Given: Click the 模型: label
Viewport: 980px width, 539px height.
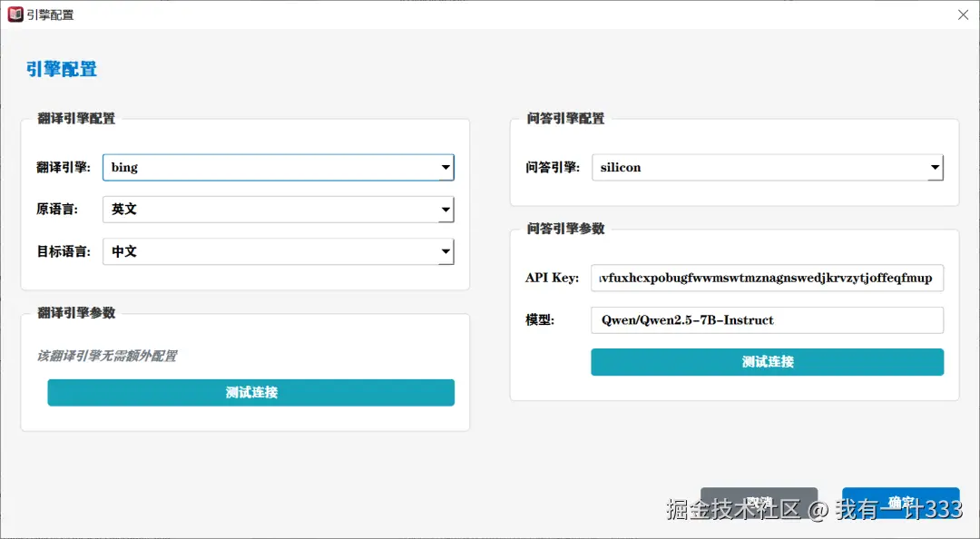Looking at the screenshot, I should click(540, 319).
